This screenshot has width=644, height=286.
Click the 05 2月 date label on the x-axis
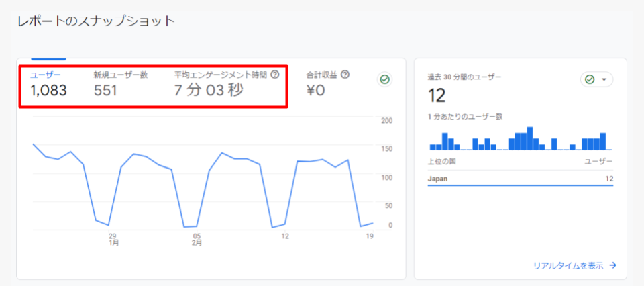197,240
